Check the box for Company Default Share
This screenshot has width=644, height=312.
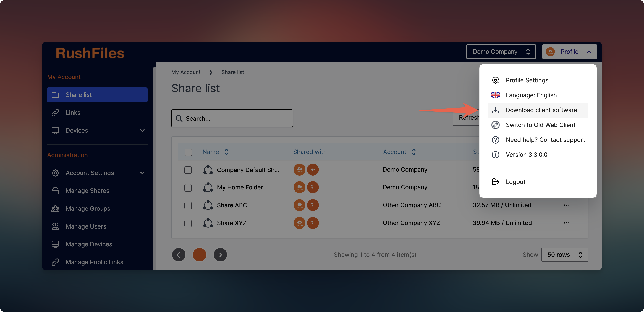pyautogui.click(x=188, y=170)
